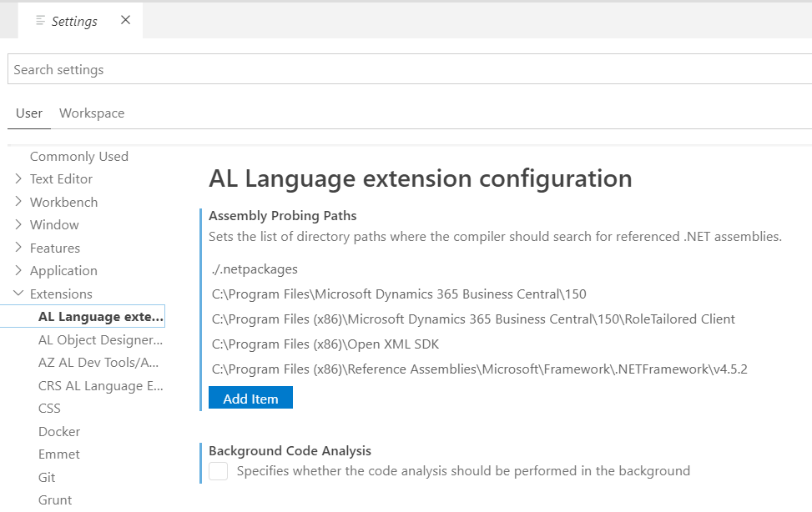Select Window in settings tree

(x=54, y=224)
